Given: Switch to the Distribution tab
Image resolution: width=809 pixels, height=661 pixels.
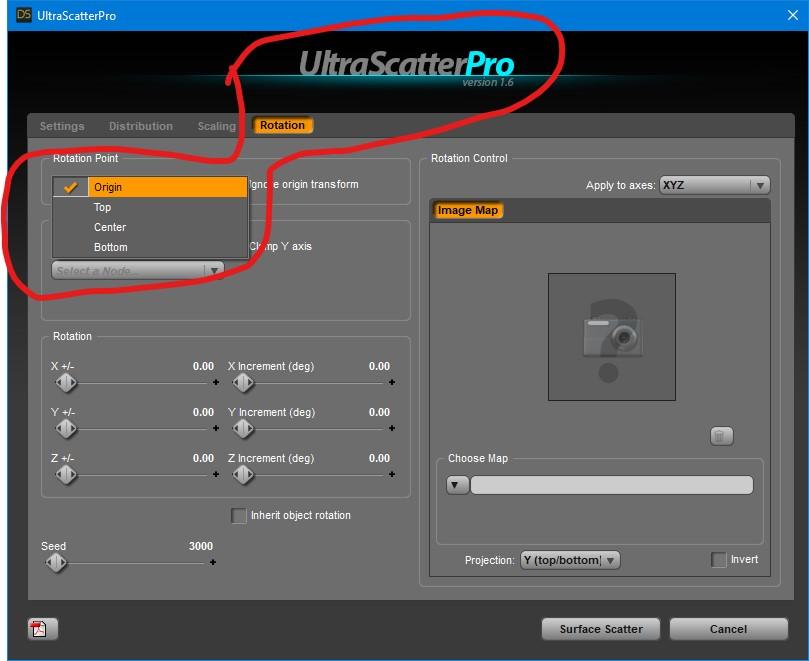Looking at the screenshot, I should click(x=141, y=126).
